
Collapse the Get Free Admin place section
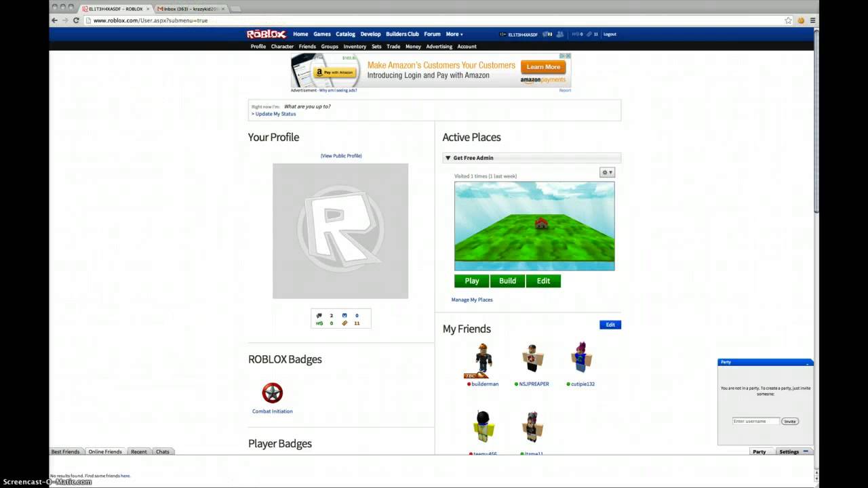[x=448, y=158]
